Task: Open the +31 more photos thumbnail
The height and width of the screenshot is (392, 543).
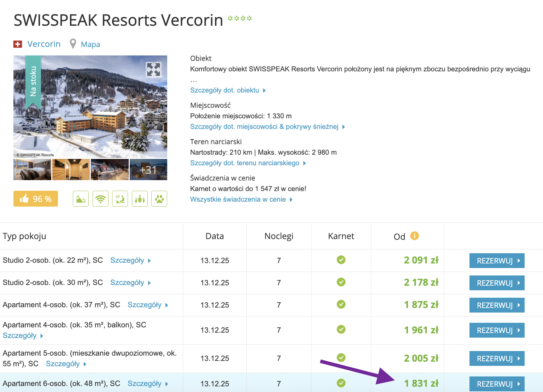Action: pyautogui.click(x=148, y=170)
